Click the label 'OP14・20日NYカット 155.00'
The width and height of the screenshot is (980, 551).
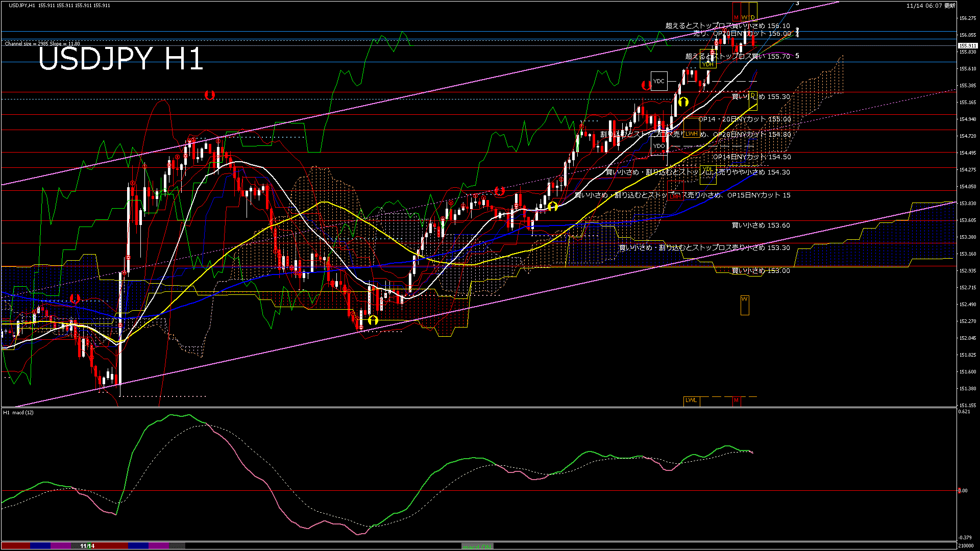745,119
